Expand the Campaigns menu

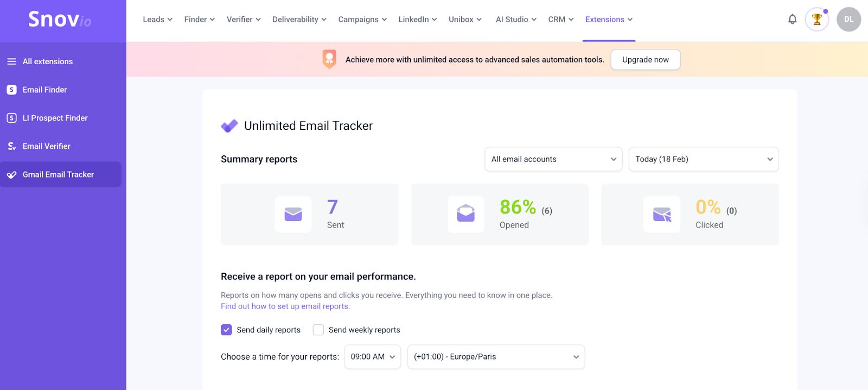coord(362,20)
